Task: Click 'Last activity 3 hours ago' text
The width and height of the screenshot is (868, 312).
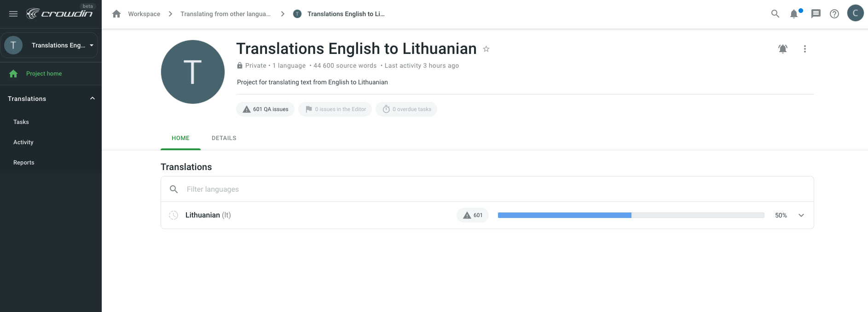Action: (422, 65)
